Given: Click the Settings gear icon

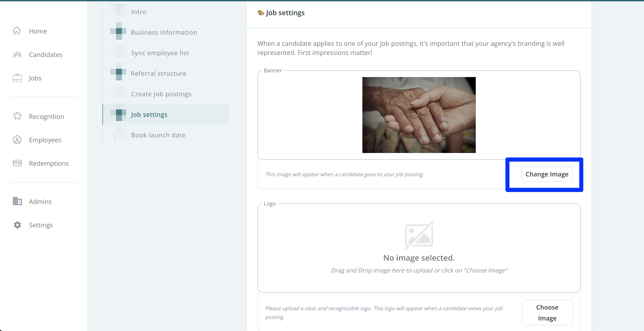Looking at the screenshot, I should [17, 225].
